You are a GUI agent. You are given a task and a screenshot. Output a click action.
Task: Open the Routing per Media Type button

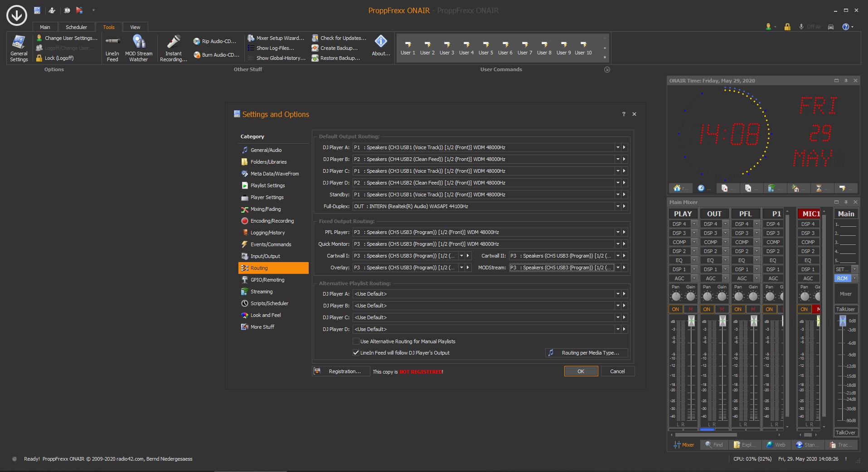pyautogui.click(x=587, y=353)
